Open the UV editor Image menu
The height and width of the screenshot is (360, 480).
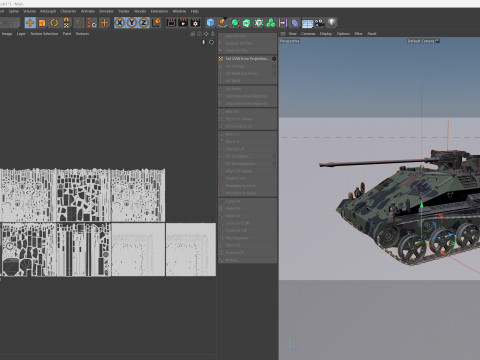tap(7, 34)
